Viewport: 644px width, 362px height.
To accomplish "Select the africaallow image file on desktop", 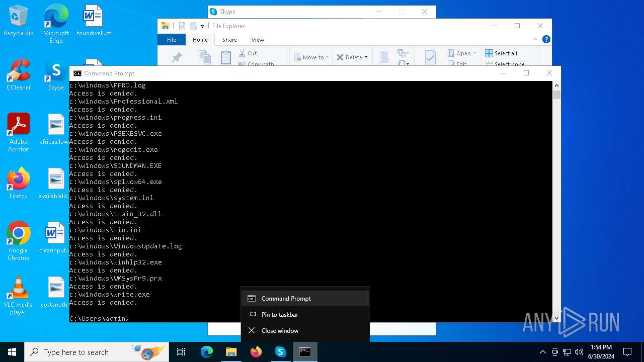I will 55,129.
